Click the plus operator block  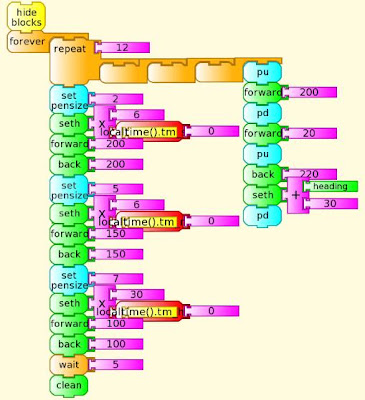pyautogui.click(x=295, y=195)
